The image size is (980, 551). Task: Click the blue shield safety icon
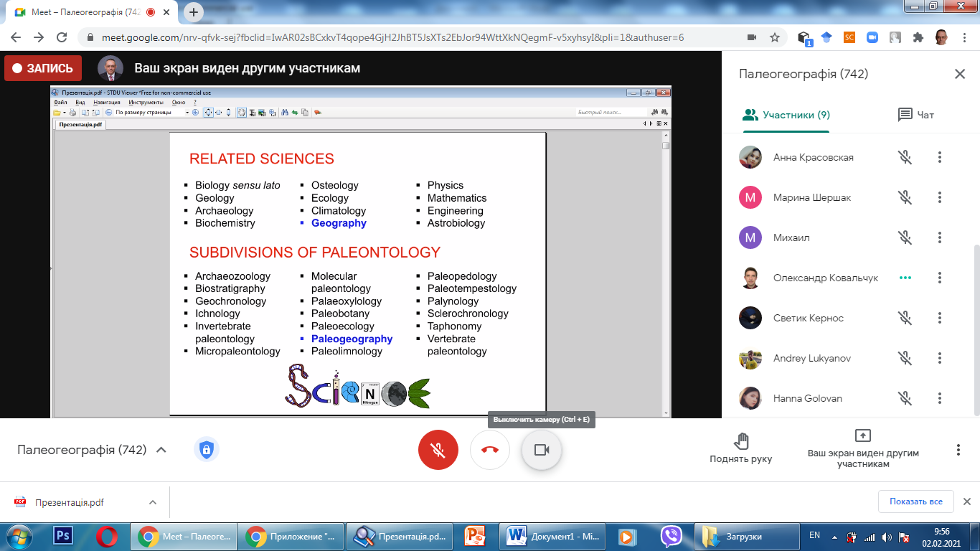pyautogui.click(x=207, y=450)
